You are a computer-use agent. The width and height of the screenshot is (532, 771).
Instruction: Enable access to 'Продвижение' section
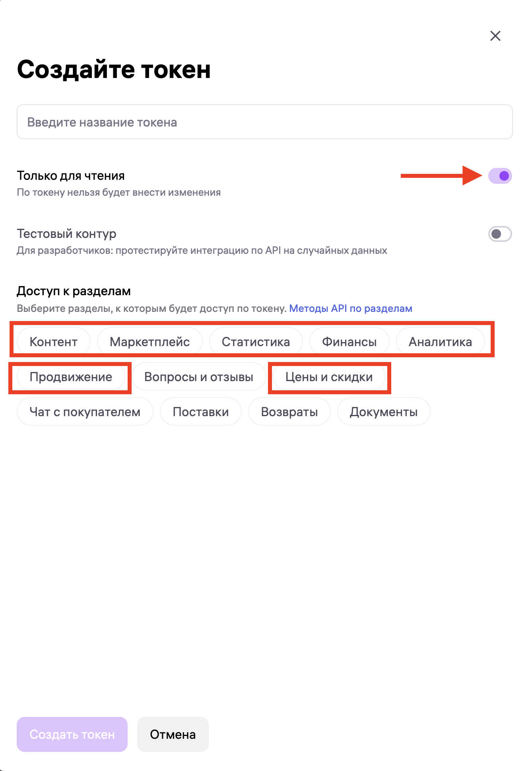pyautogui.click(x=71, y=377)
